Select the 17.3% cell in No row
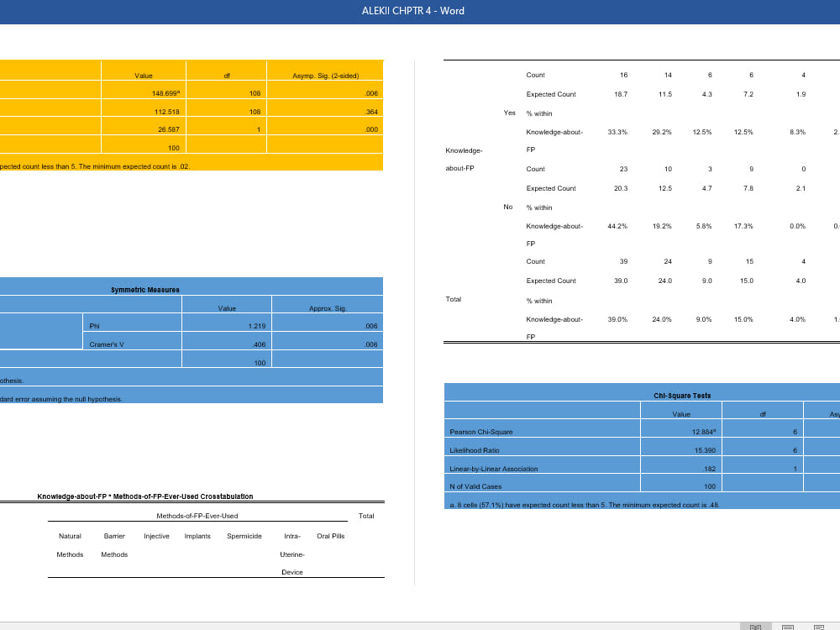Image resolution: width=840 pixels, height=630 pixels. click(743, 226)
